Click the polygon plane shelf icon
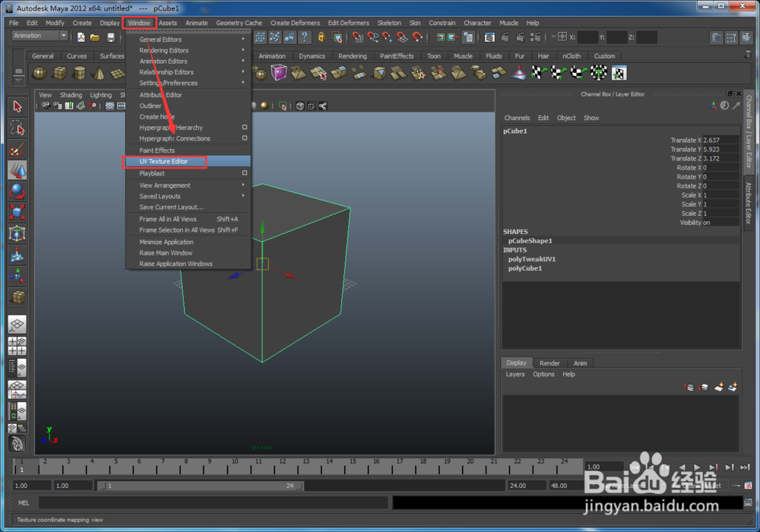This screenshot has width=760, height=532. (x=117, y=73)
